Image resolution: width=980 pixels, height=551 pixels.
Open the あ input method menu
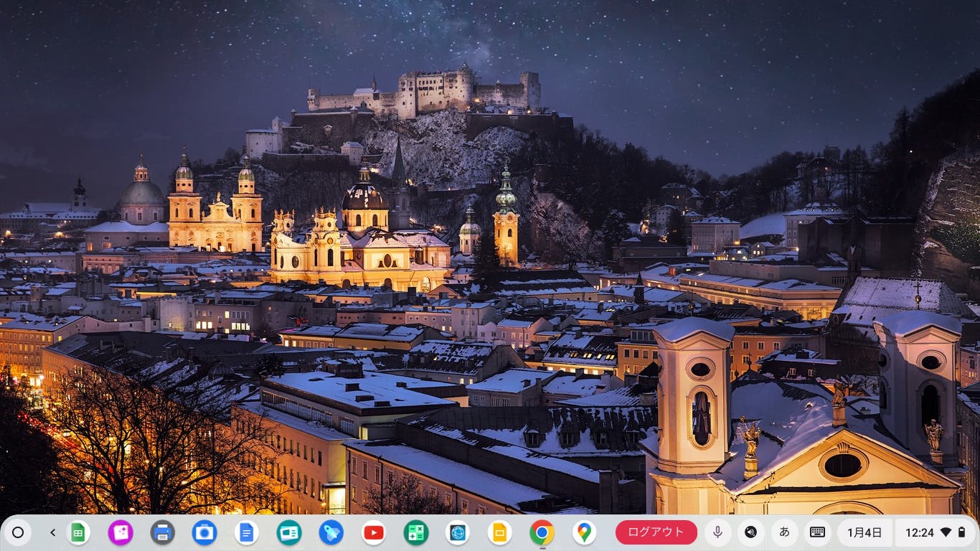pos(784,532)
